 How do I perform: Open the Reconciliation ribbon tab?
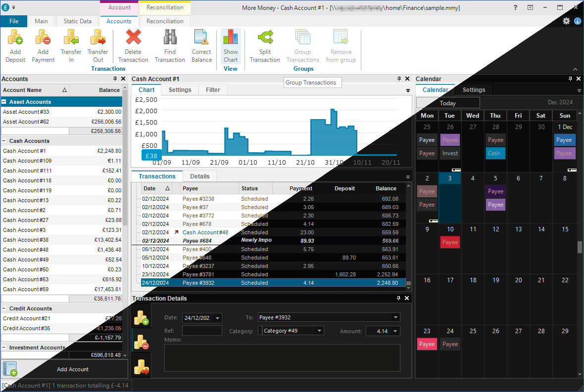(x=164, y=21)
